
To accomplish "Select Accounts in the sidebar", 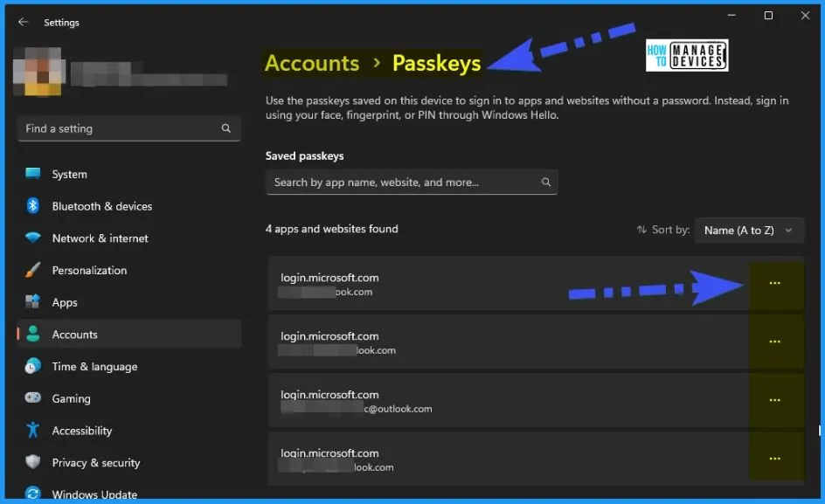I will 129,334.
